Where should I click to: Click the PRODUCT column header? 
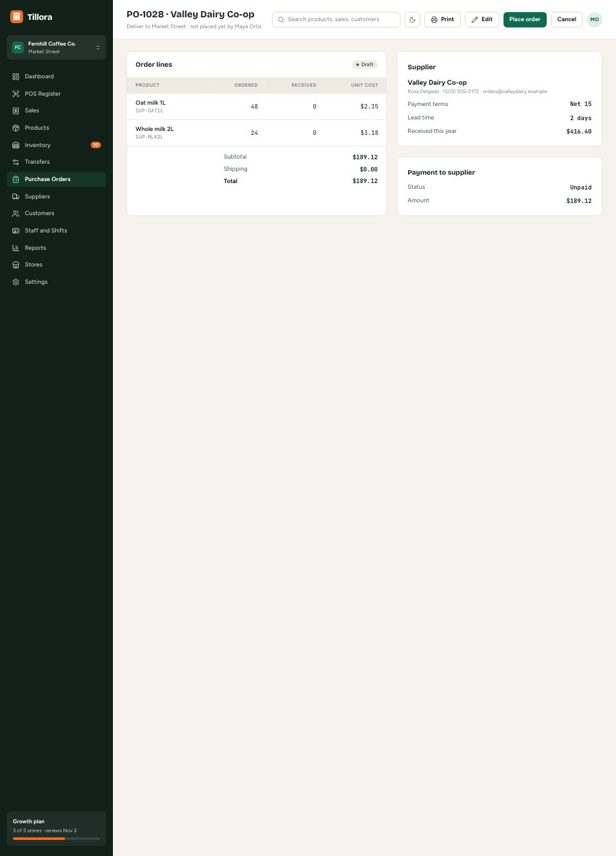[x=148, y=85]
